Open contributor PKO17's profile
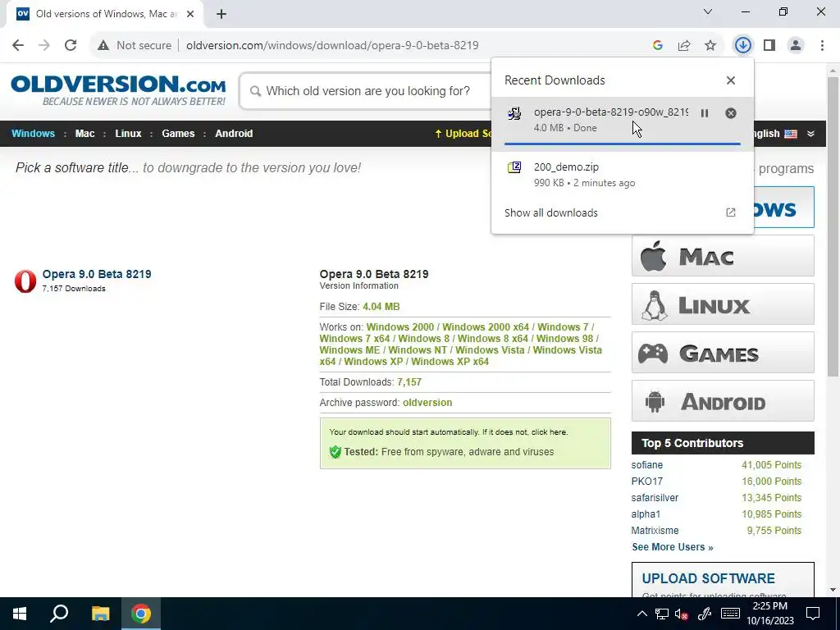Viewport: 840px width, 630px height. click(646, 481)
